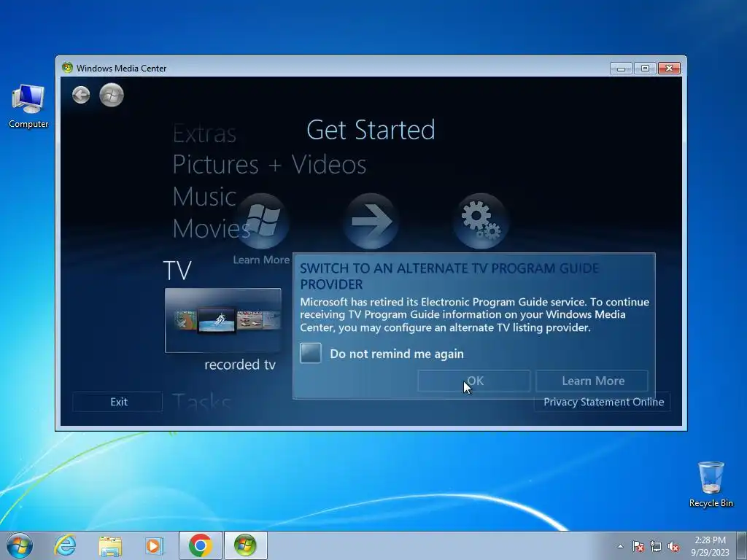747x560 pixels.
Task: Switch to Google Chrome on taskbar
Action: coord(201,545)
